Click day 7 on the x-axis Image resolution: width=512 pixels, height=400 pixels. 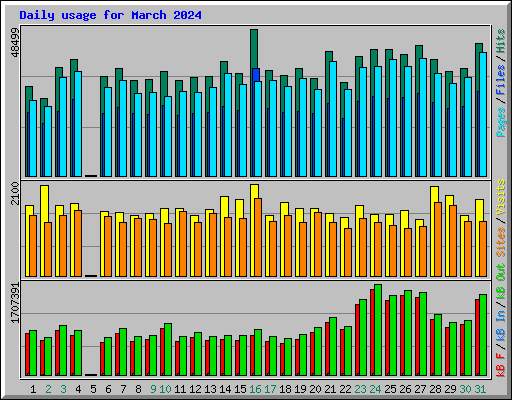[x=123, y=389]
